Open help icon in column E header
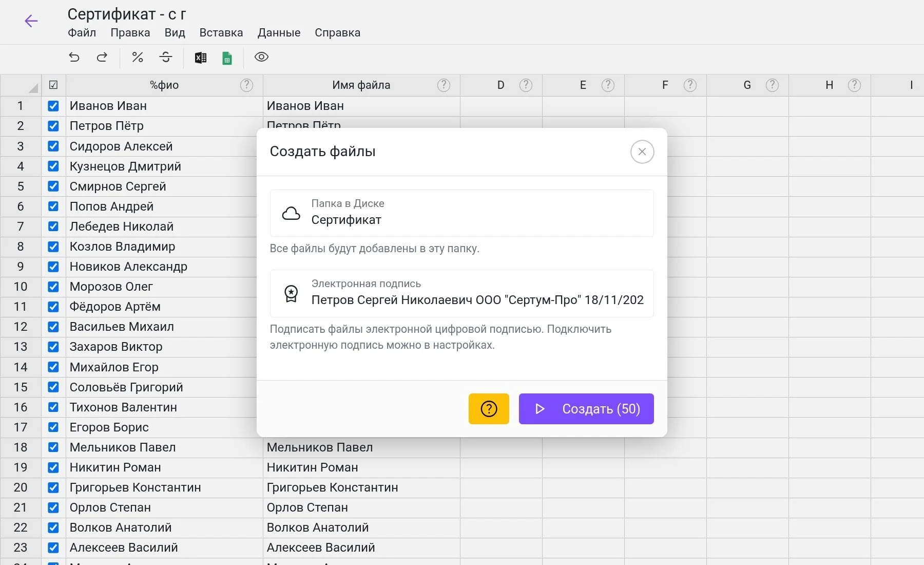This screenshot has height=565, width=924. point(608,85)
